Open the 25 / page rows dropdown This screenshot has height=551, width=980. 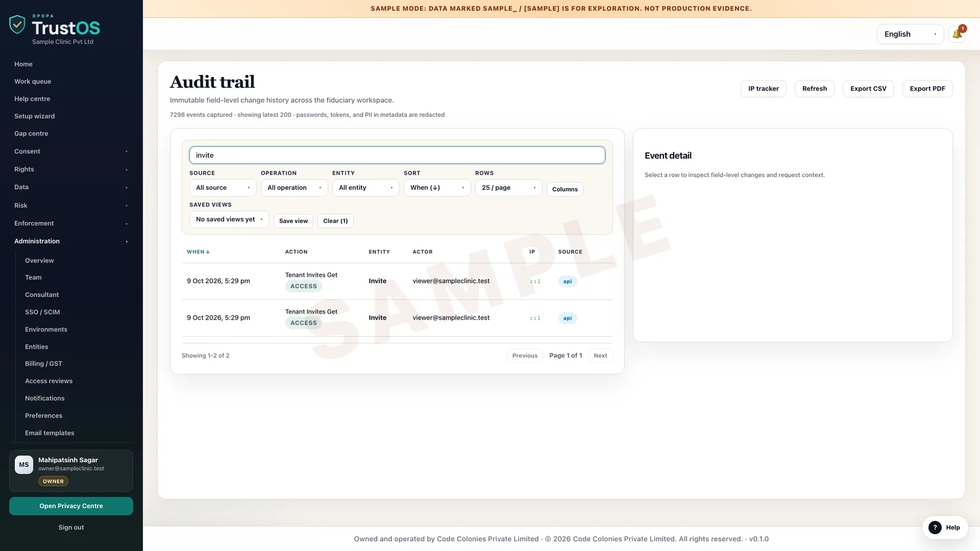click(x=508, y=188)
